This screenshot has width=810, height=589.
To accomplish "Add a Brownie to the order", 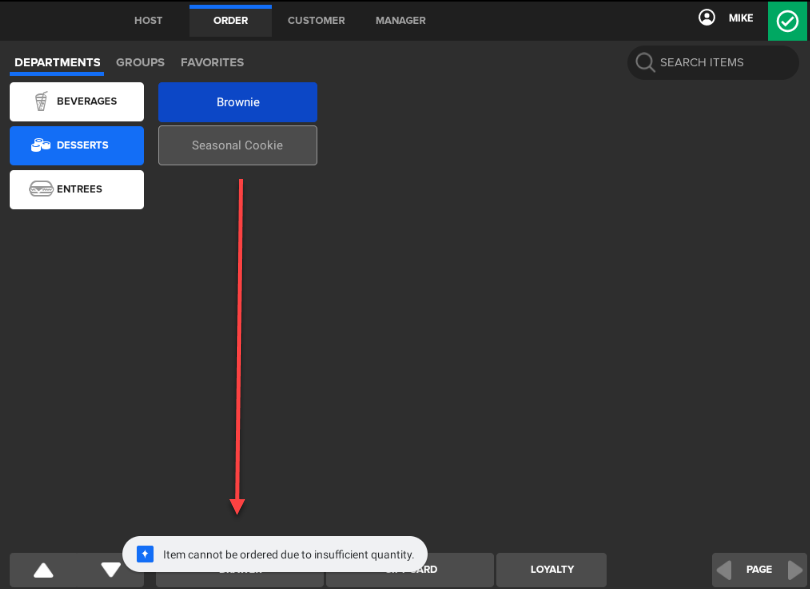I will pos(237,102).
